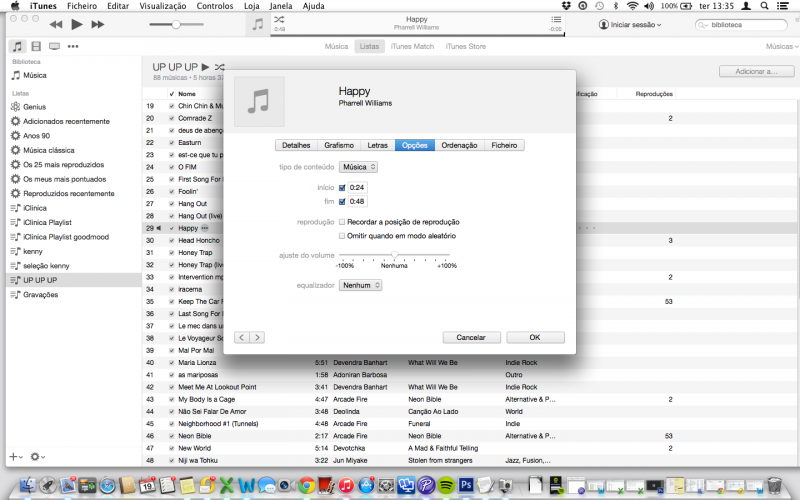Image resolution: width=800 pixels, height=500 pixels.
Task: Skip to the previous track
Action: (x=56, y=24)
